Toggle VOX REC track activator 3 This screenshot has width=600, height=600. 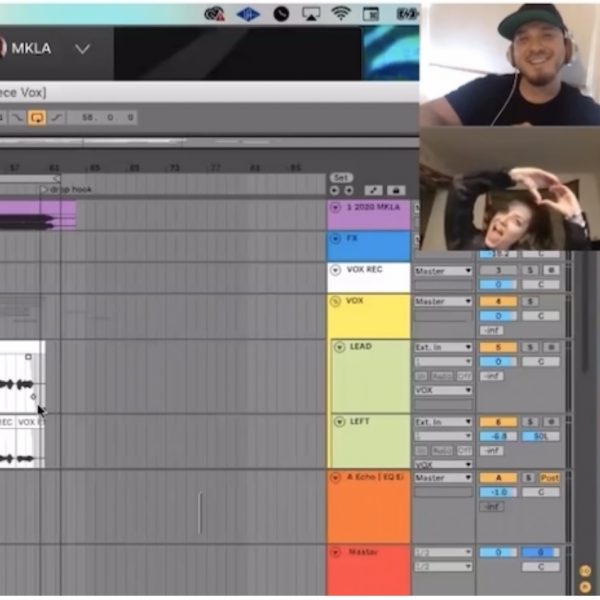coord(498,271)
